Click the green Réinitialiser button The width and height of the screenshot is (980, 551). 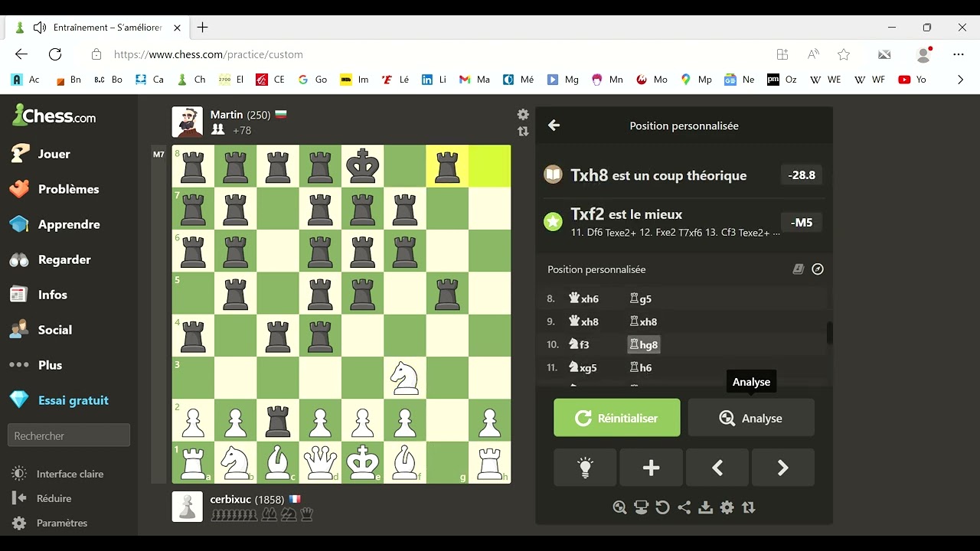tap(617, 418)
